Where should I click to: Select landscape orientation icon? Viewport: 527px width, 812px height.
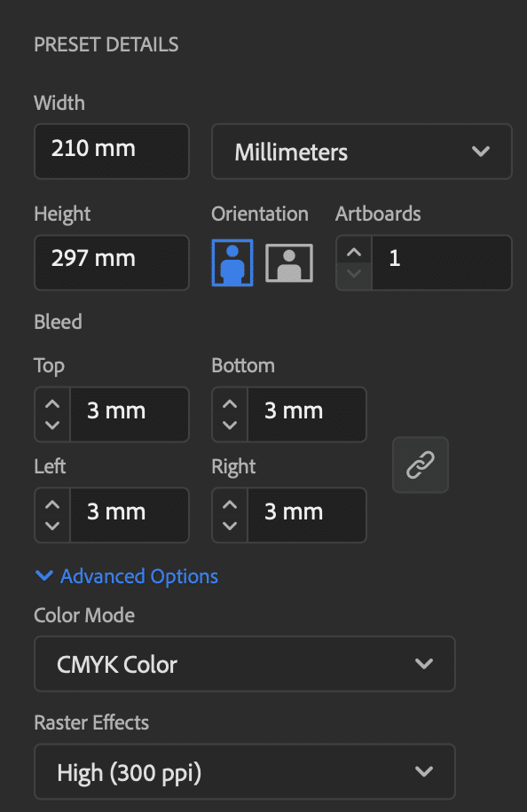[289, 262]
